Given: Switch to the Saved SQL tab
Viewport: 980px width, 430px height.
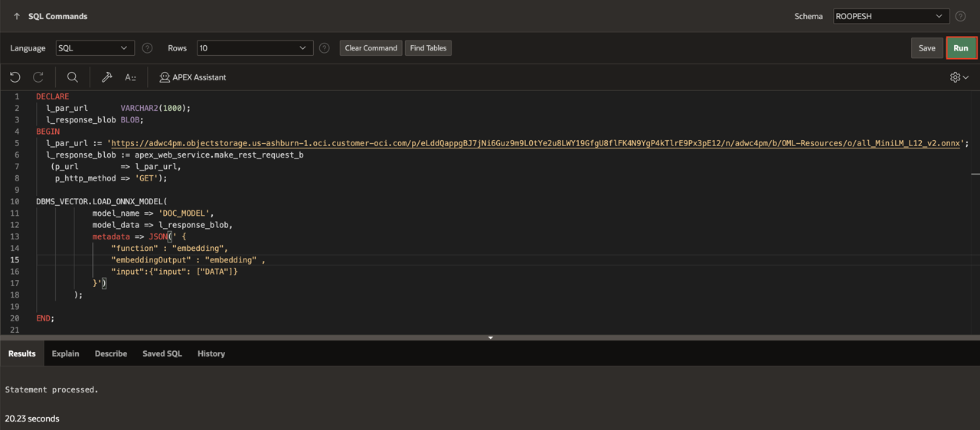Looking at the screenshot, I should 162,353.
